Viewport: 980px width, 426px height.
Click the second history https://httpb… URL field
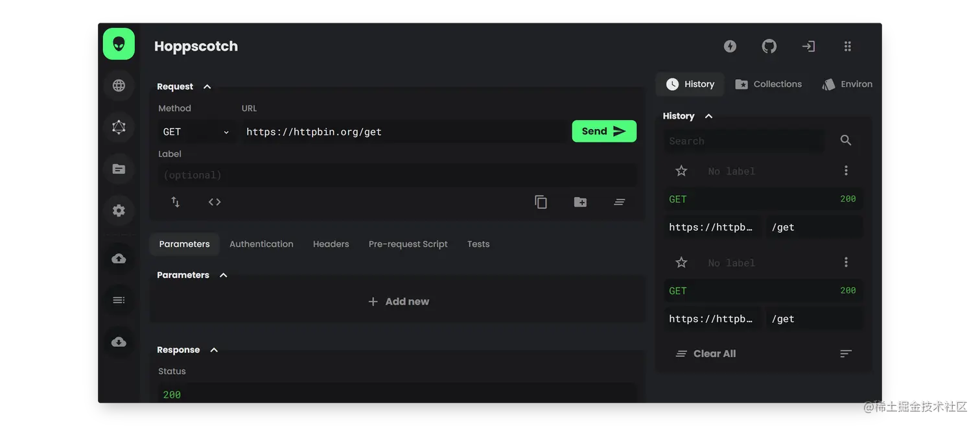[x=713, y=318]
